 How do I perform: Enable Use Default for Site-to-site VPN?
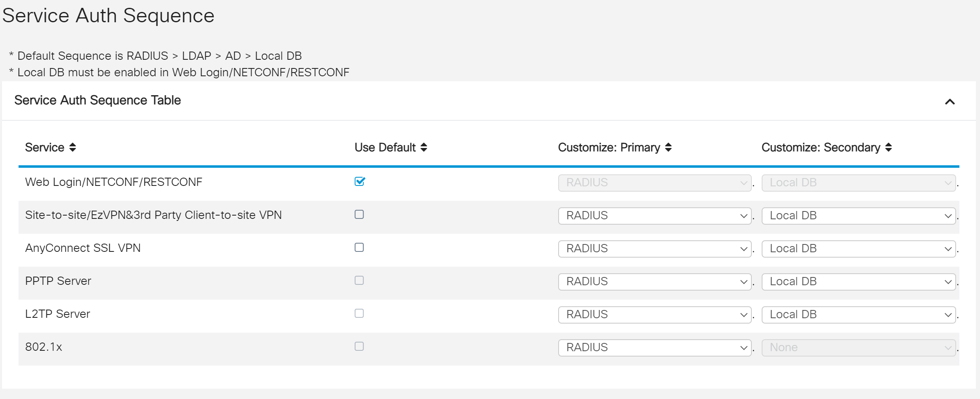pos(359,214)
